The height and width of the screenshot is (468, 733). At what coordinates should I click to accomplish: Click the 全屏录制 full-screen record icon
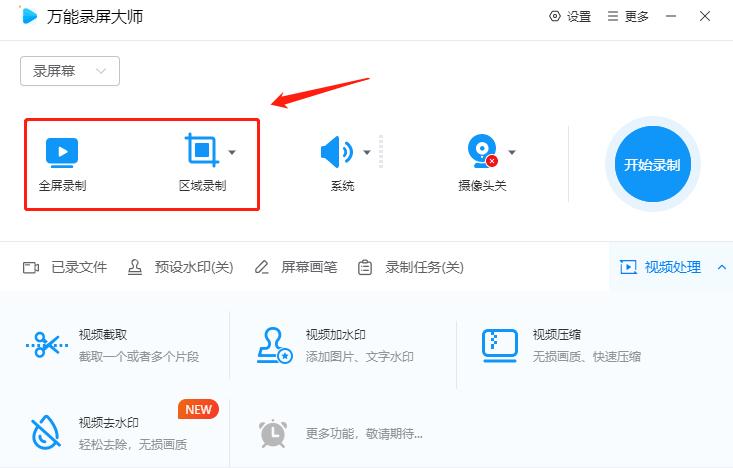click(x=62, y=152)
